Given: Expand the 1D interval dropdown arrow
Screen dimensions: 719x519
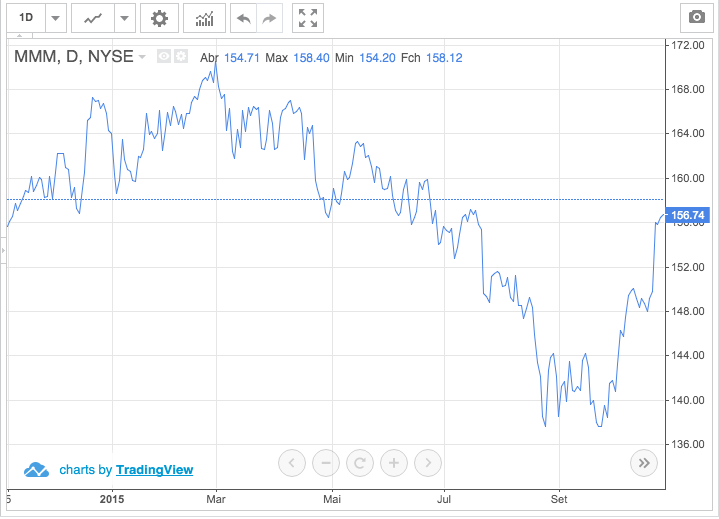Looking at the screenshot, I should 56,18.
